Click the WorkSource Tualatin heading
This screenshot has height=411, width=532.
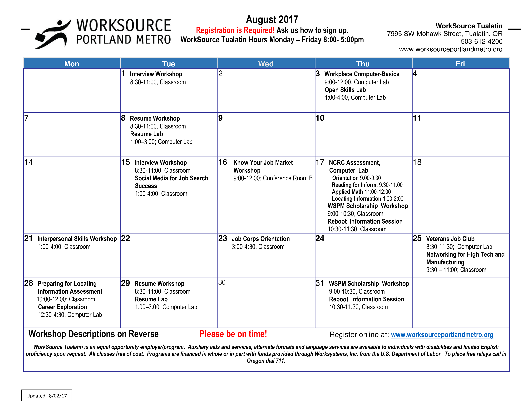pyautogui.click(x=469, y=26)
